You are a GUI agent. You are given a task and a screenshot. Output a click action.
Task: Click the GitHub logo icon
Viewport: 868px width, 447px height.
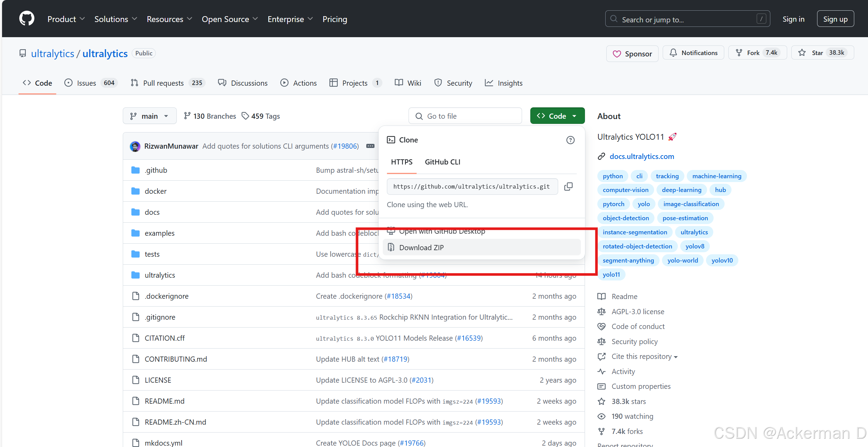pos(26,19)
